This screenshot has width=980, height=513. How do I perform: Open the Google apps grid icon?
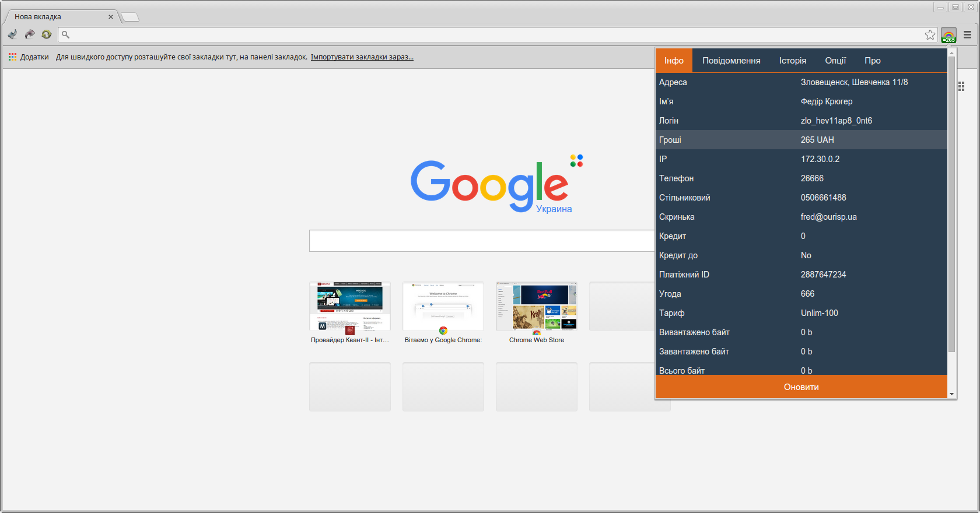(961, 86)
